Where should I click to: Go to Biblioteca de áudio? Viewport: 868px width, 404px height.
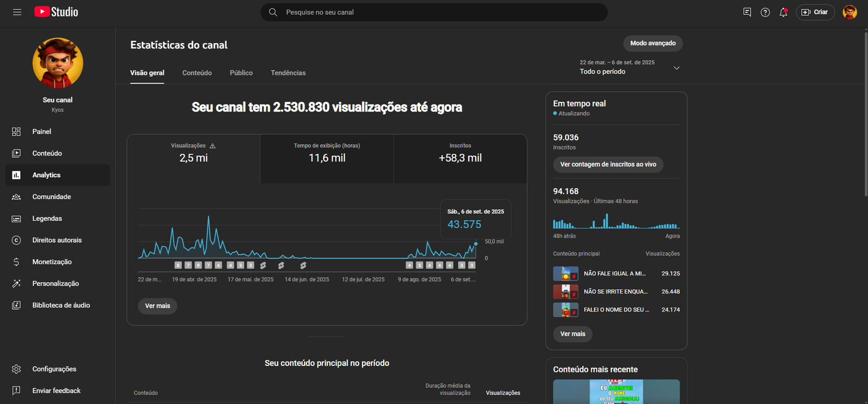[61, 305]
